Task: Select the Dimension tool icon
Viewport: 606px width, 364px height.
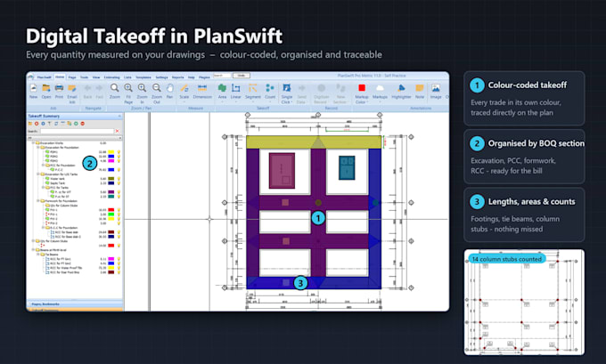Action: point(202,87)
